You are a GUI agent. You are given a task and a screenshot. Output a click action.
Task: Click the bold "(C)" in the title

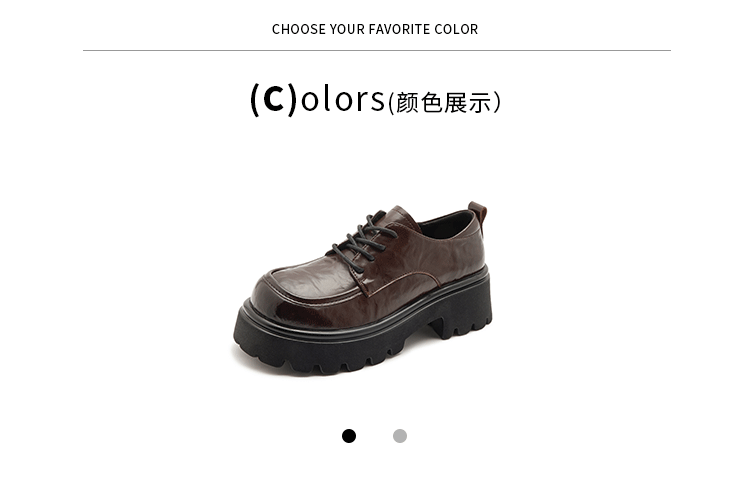click(x=274, y=99)
